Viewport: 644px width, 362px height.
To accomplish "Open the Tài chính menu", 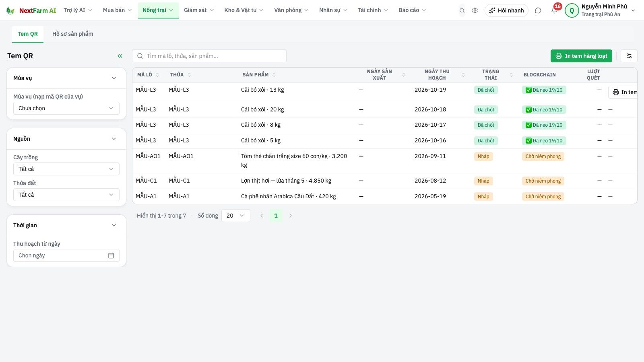I will (373, 10).
